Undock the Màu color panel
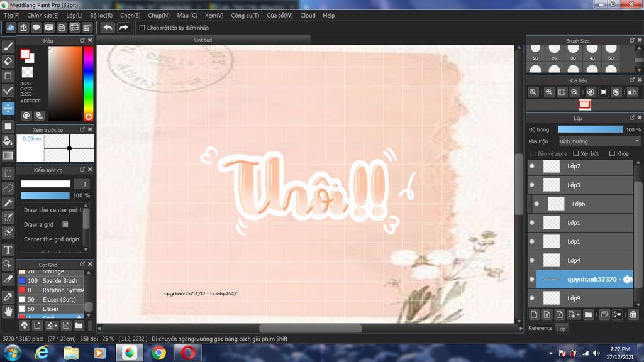Image resolution: width=644 pixels, height=362 pixels. click(x=82, y=40)
